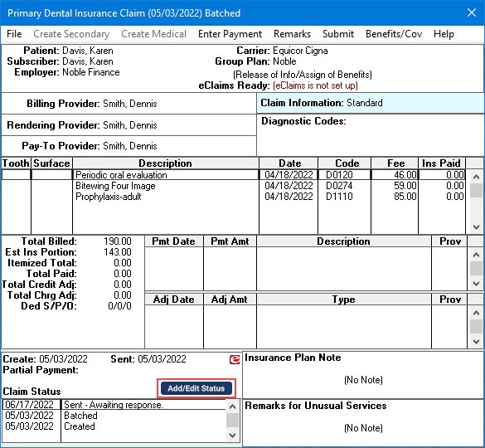The height and width of the screenshot is (448, 485).
Task: Click the Add/Edit Status button
Action: coord(196,388)
